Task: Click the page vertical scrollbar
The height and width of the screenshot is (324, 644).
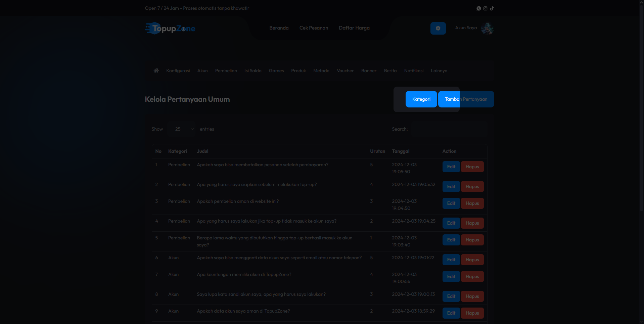Action: click(641, 107)
